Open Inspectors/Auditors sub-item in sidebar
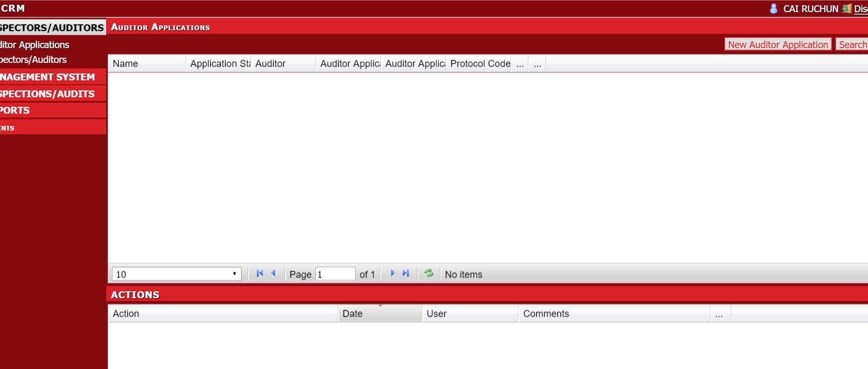The width and height of the screenshot is (868, 369). point(33,60)
